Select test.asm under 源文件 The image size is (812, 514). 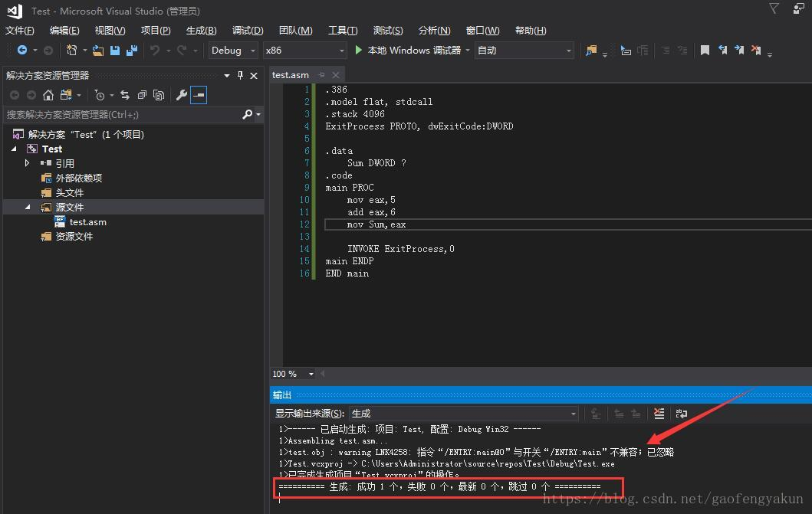tap(87, 221)
